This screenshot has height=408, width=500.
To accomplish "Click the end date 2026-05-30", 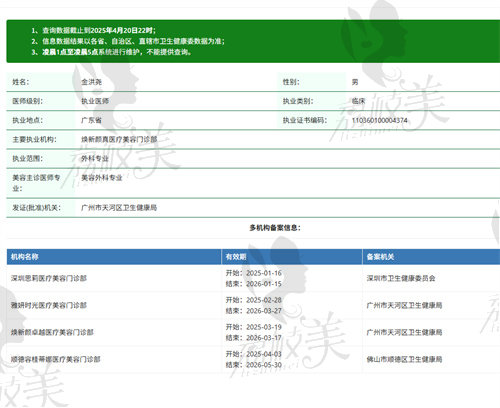I will 264,365.
